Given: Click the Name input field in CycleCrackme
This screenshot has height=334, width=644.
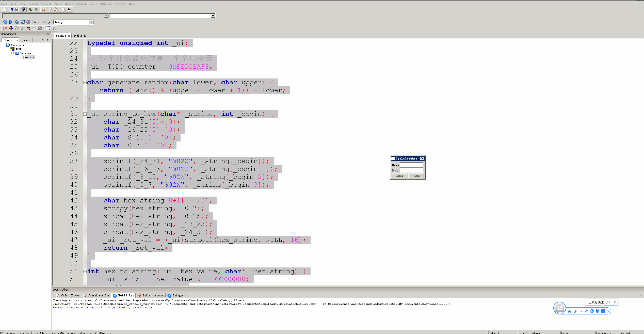Looking at the screenshot, I should (x=411, y=165).
